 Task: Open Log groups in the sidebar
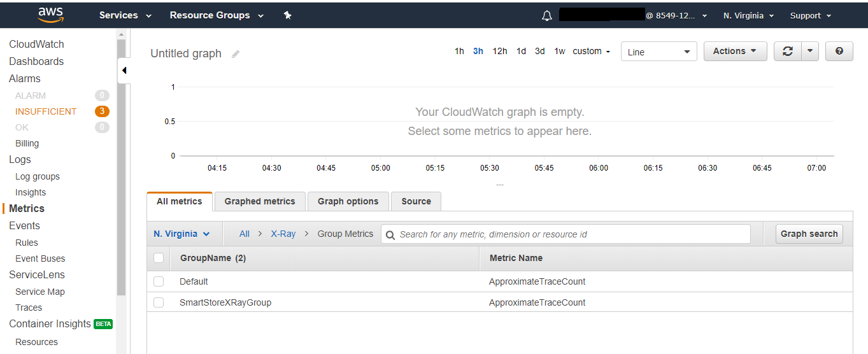(x=38, y=176)
